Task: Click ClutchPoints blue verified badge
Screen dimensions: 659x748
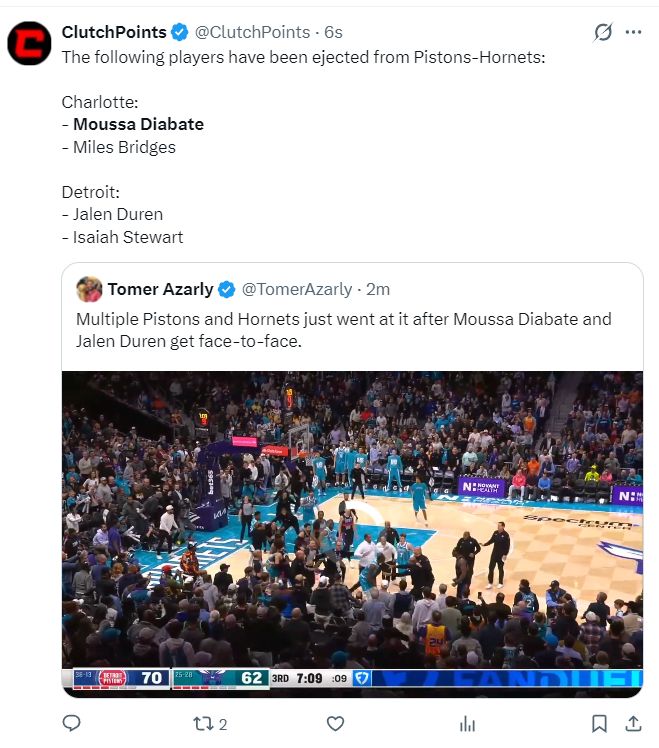Action: 179,32
